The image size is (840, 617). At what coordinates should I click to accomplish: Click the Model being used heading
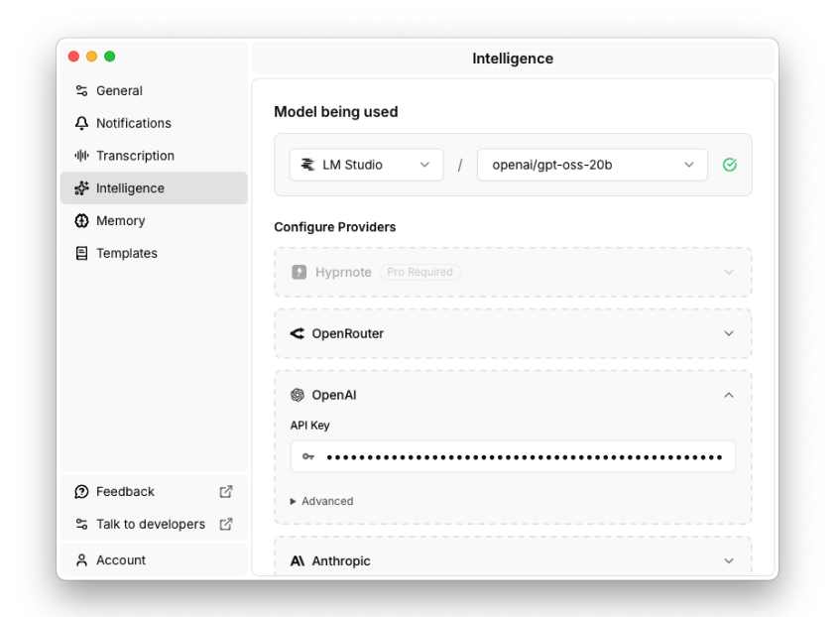(x=336, y=111)
